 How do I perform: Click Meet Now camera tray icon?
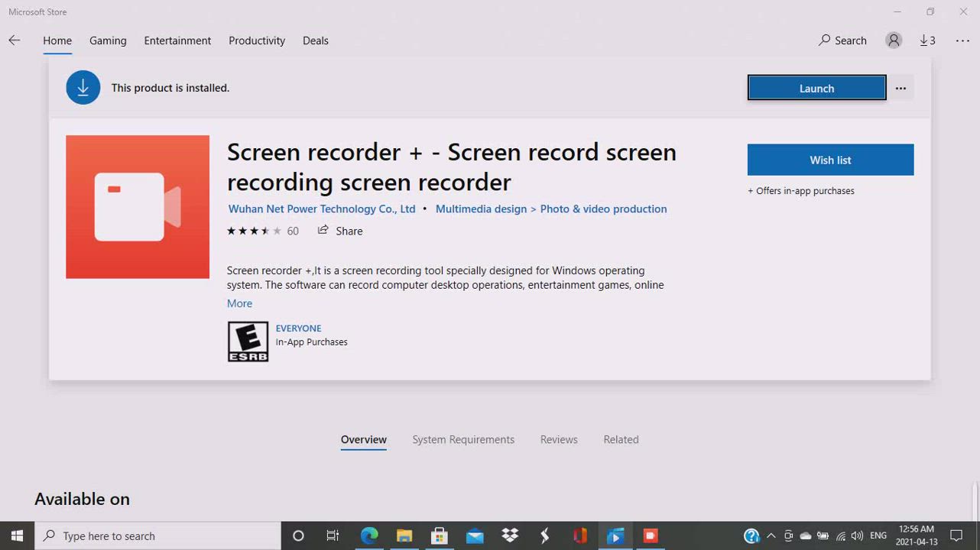(x=788, y=535)
